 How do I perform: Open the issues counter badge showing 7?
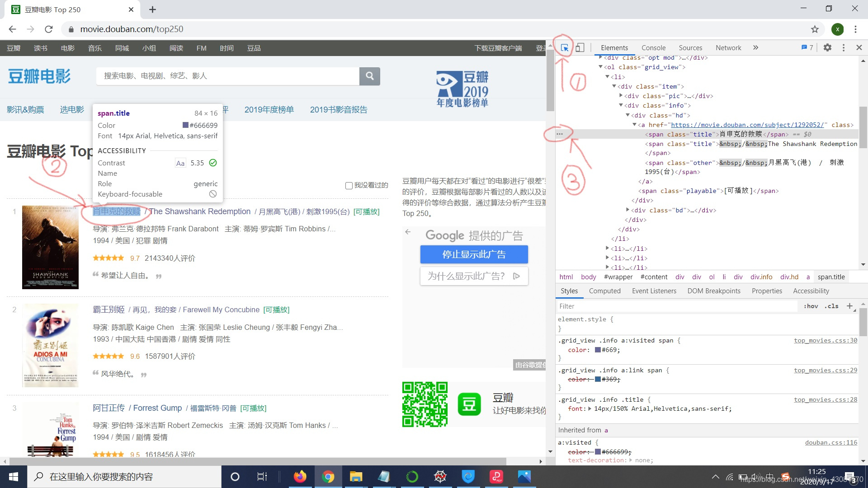[807, 47]
